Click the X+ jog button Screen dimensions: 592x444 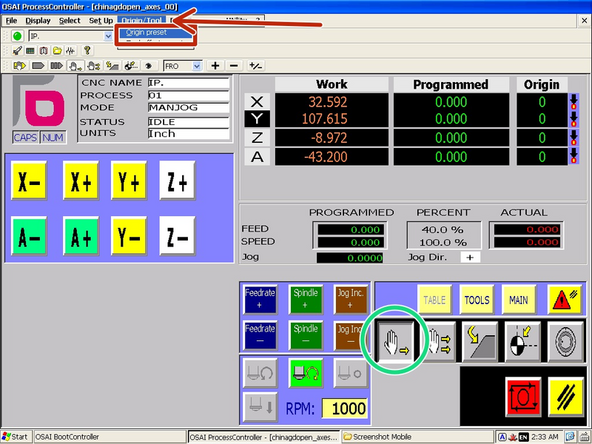pos(81,181)
